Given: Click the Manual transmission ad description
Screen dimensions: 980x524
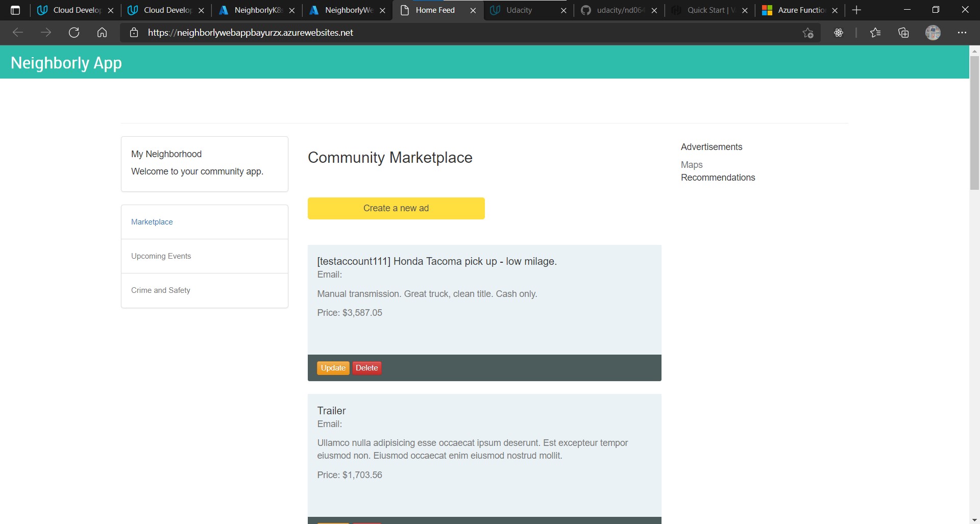Looking at the screenshot, I should [427, 294].
